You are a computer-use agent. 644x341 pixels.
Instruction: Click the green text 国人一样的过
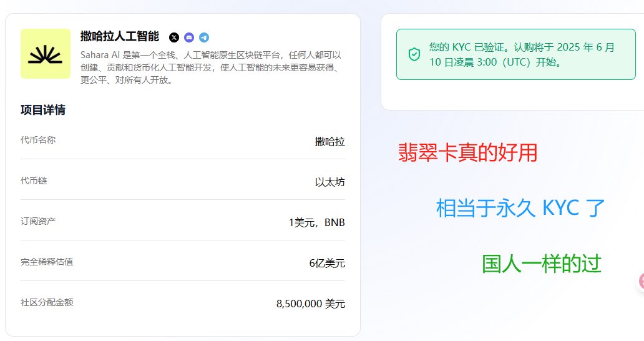pyautogui.click(x=542, y=264)
